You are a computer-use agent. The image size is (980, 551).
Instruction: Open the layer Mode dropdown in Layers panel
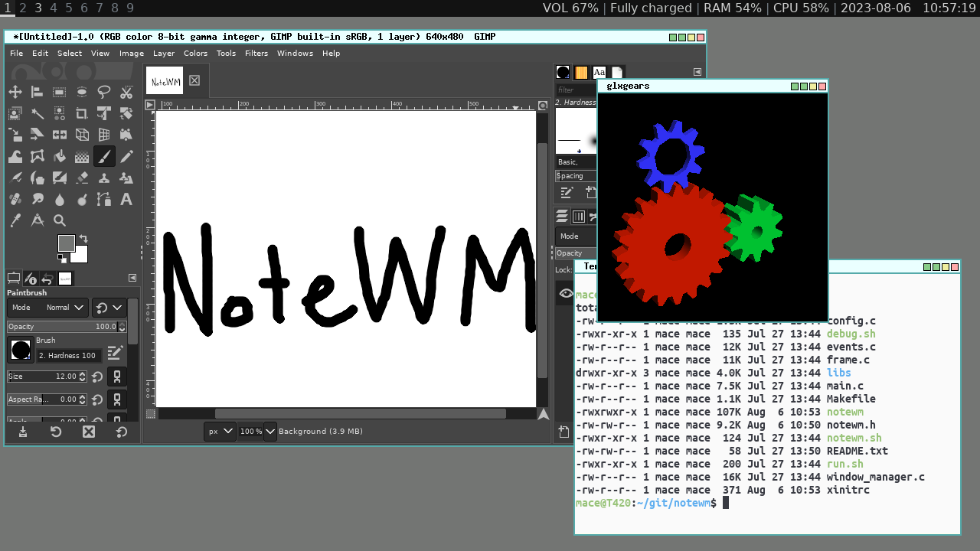[576, 236]
